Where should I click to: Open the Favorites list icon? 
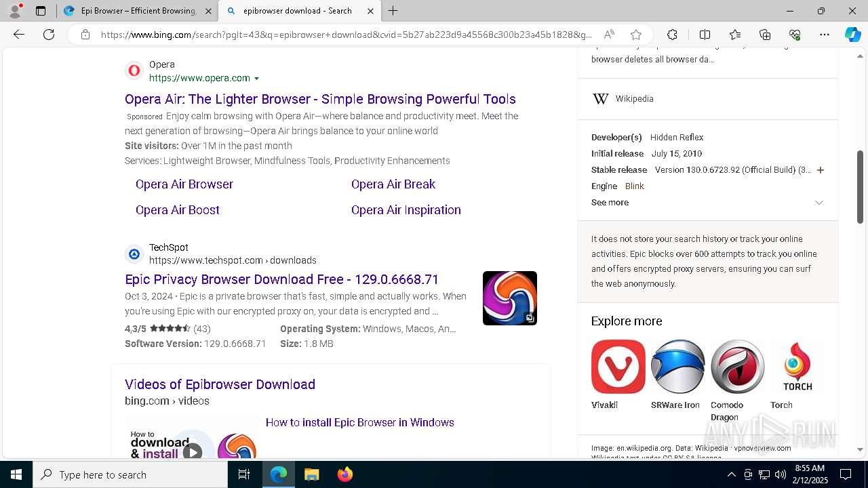[x=735, y=35]
